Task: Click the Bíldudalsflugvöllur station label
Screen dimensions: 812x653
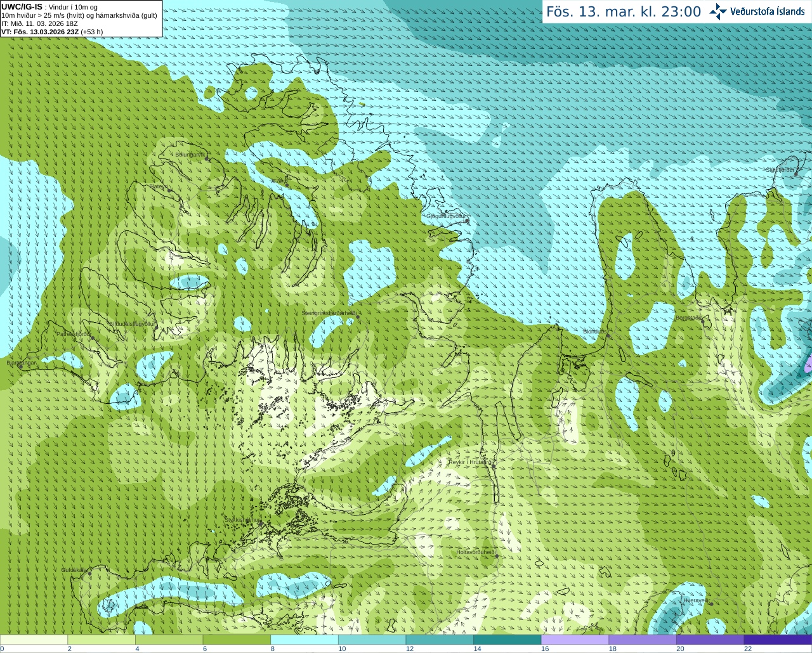Action: pos(131,323)
